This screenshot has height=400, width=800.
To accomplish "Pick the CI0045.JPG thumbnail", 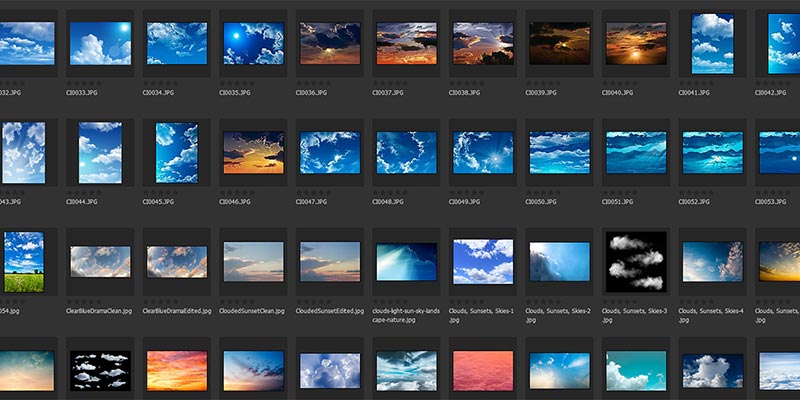I will (177, 153).
